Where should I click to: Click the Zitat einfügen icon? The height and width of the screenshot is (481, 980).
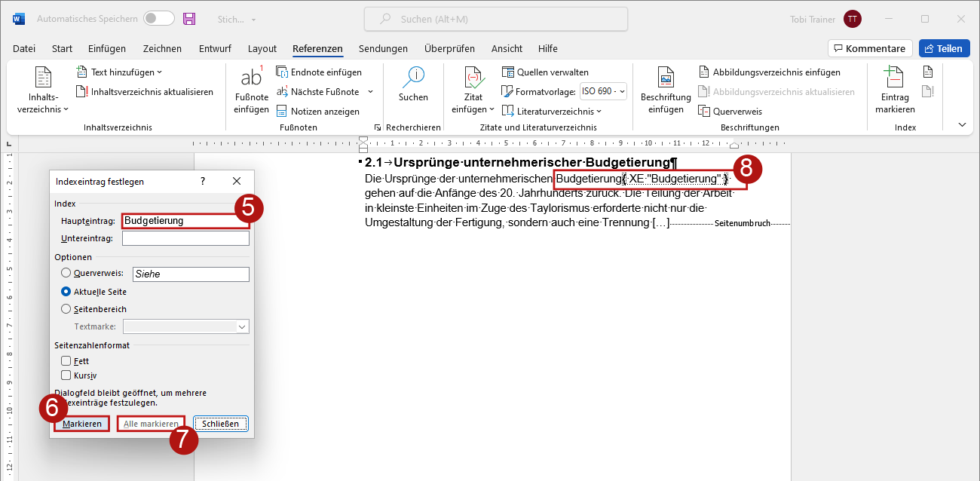click(473, 79)
